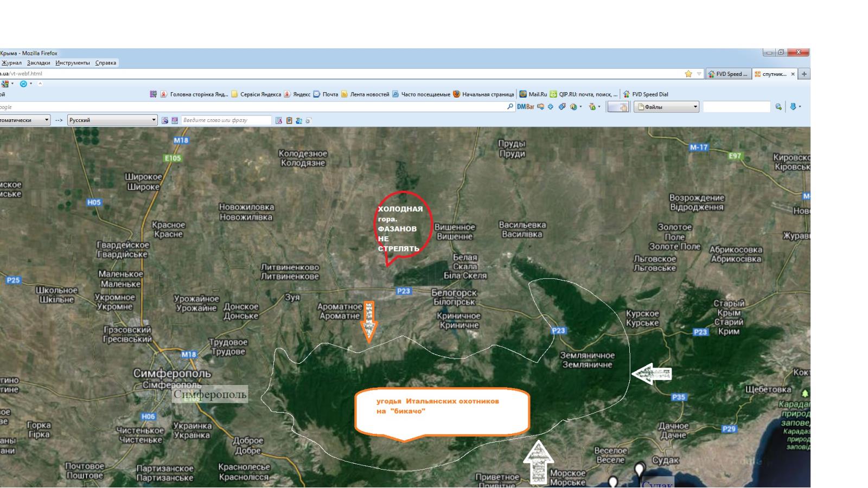Viewport: 868px width, 488px height.
Task: Open the Инструменты menu
Action: (x=73, y=63)
